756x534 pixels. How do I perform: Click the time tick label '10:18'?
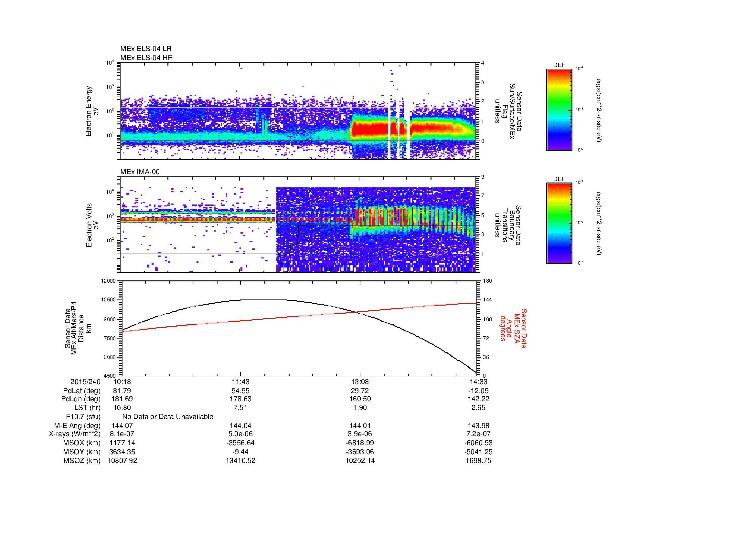point(122,382)
